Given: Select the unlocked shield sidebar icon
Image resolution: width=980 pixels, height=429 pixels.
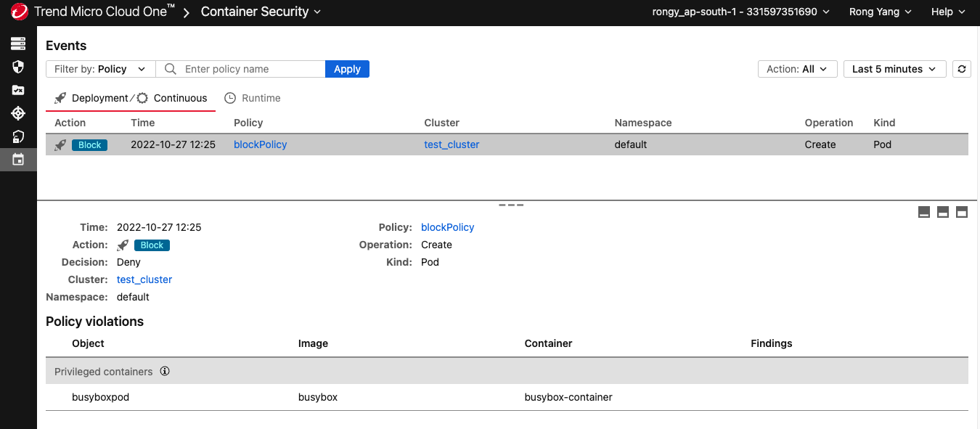Looking at the screenshot, I should coord(18,136).
